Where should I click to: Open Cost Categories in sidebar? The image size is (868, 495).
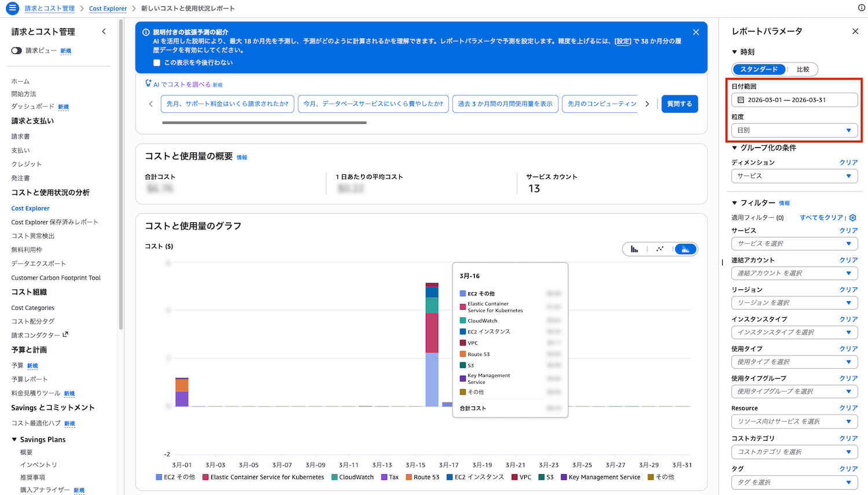point(33,308)
